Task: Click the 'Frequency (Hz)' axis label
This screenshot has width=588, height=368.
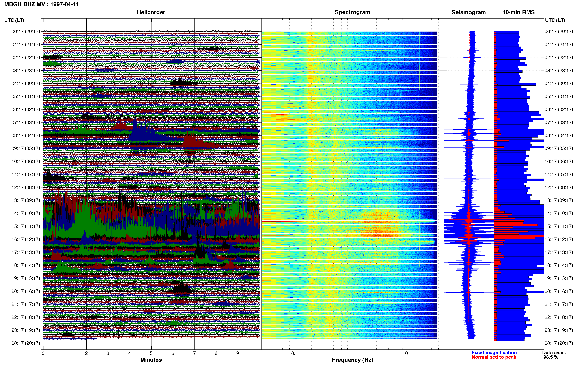Action: point(352,360)
